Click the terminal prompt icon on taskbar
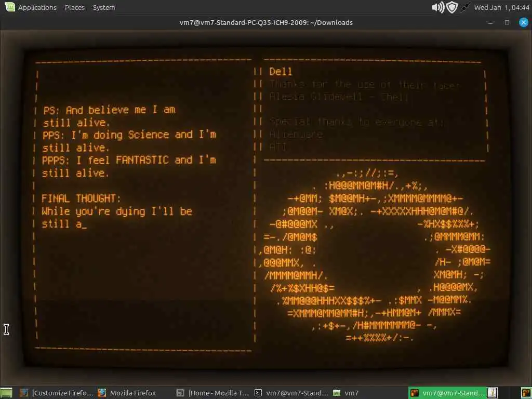 pyautogui.click(x=258, y=393)
